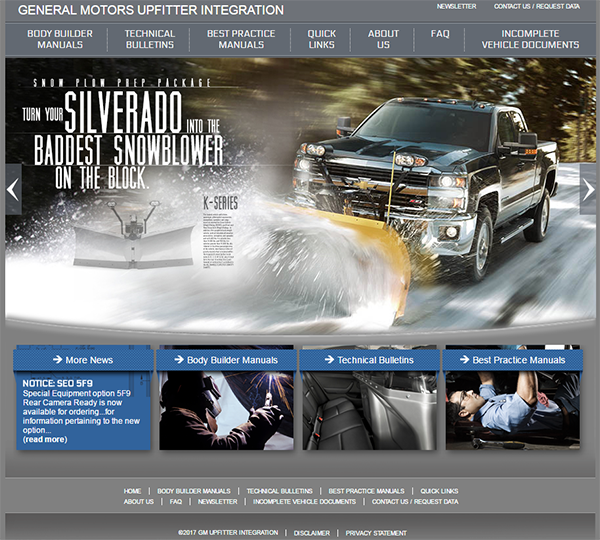Image resolution: width=600 pixels, height=540 pixels.
Task: Go to the About Us page from the navigation bar
Action: (x=383, y=39)
